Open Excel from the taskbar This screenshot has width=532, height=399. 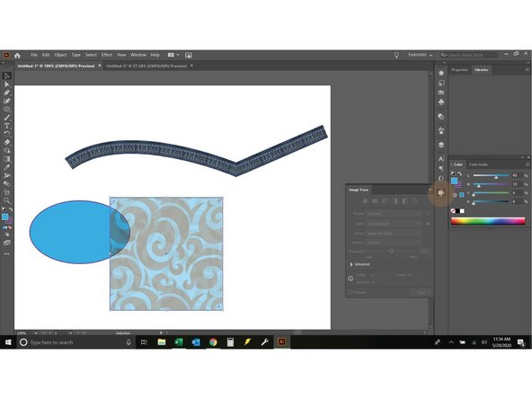pos(179,342)
